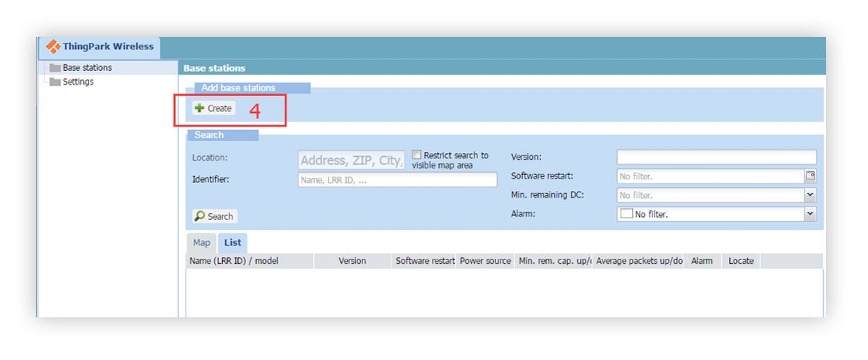Expand the Min. remaining DC dropdown
Image resolution: width=868 pixels, height=360 pixels.
coord(810,195)
